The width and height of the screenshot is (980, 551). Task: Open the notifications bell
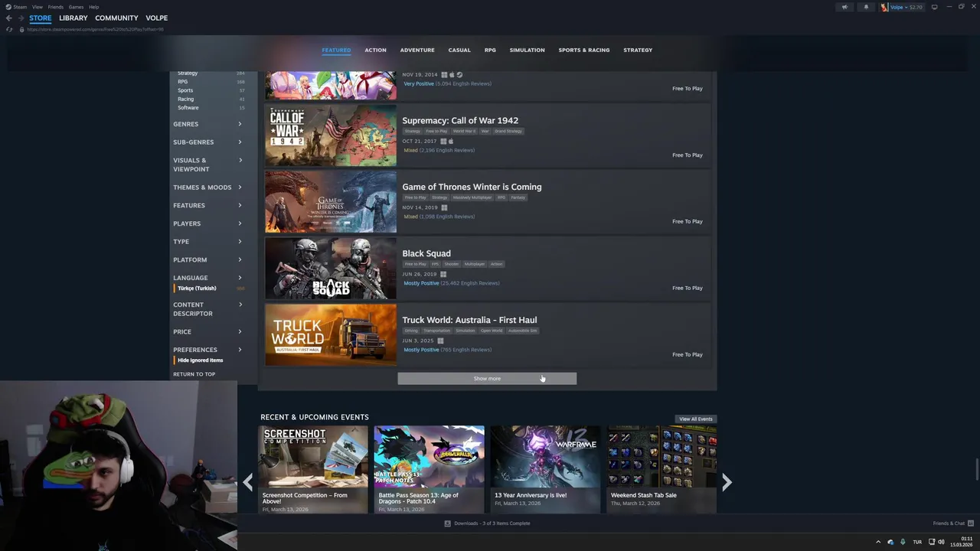[x=866, y=7]
